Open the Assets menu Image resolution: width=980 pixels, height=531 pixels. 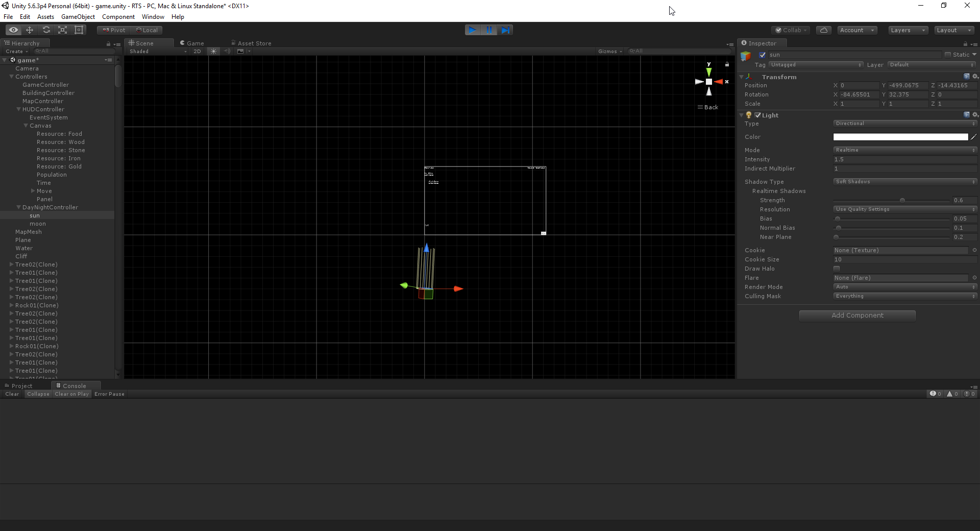45,17
